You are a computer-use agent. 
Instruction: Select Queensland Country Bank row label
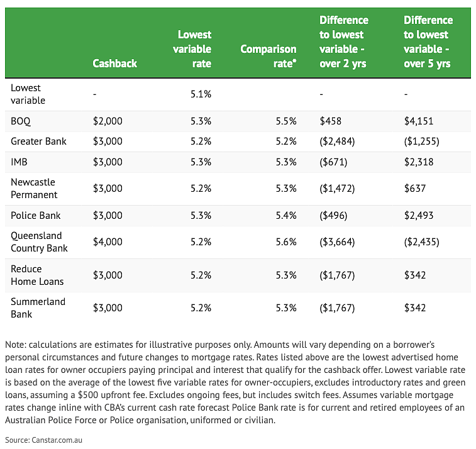point(39,241)
